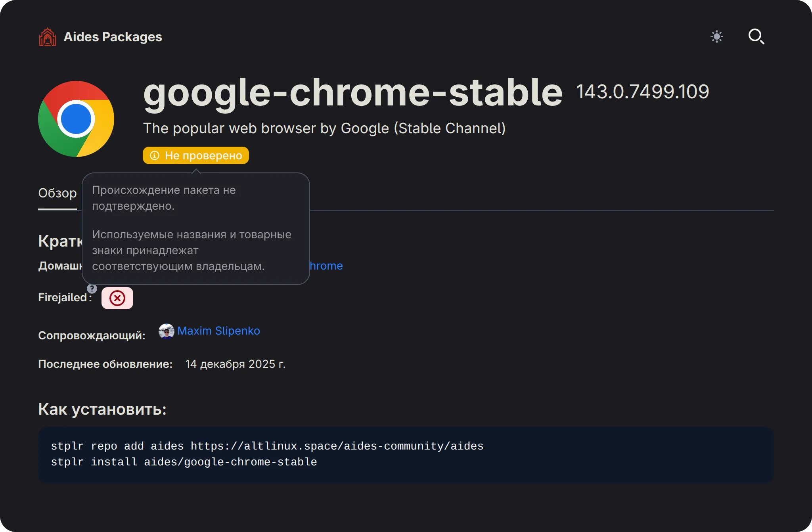Click the 'Aides Packages' site title
Image resolution: width=812 pixels, height=532 pixels.
point(113,37)
